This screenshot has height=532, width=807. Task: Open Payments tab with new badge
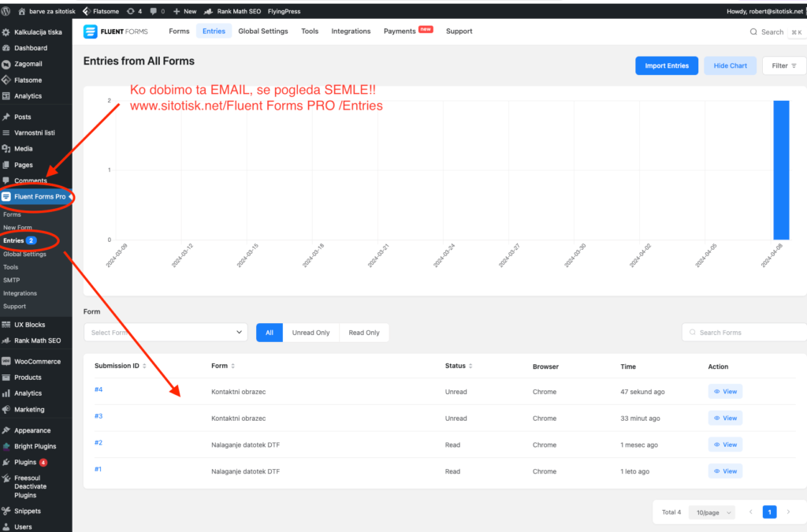[x=408, y=32]
